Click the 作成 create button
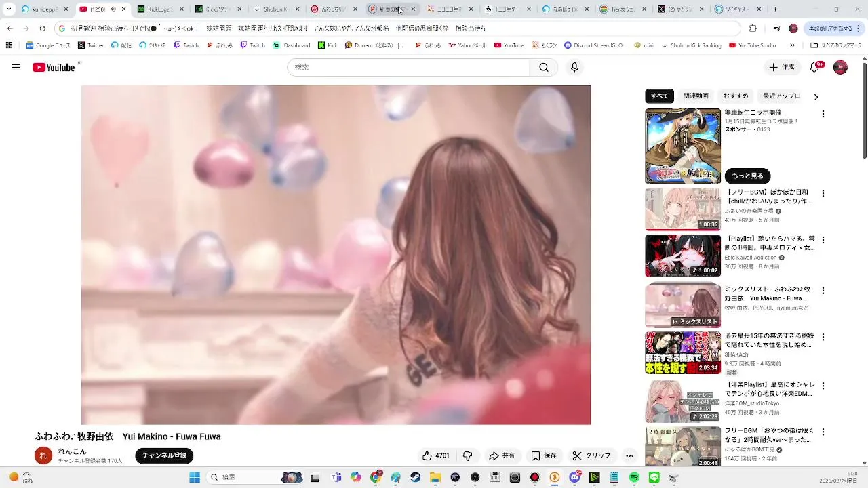The height and width of the screenshot is (488, 868). click(x=781, y=67)
